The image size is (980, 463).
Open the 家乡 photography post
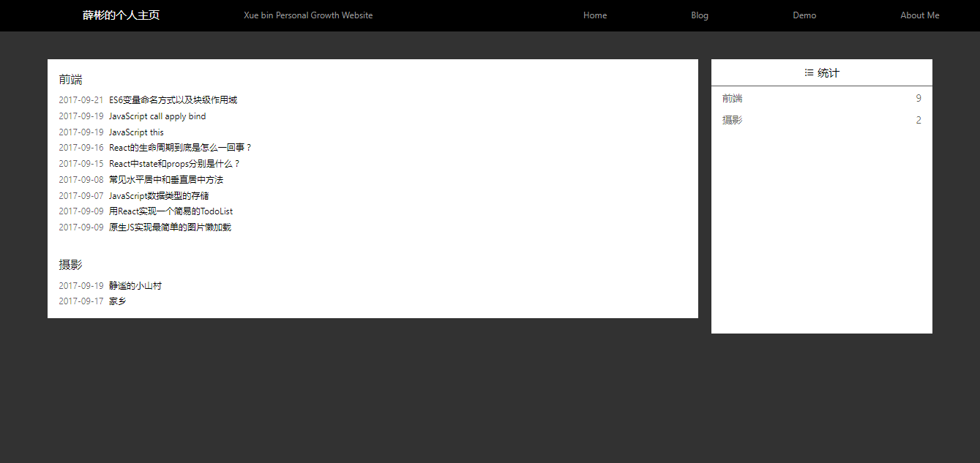pyautogui.click(x=117, y=301)
